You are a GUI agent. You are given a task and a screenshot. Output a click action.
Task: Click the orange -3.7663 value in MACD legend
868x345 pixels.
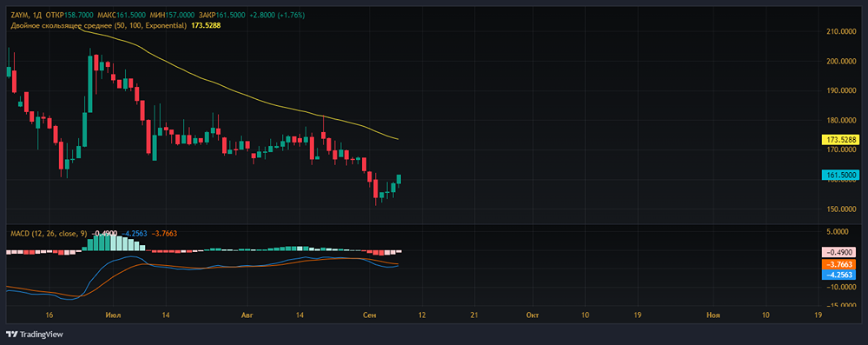(165, 234)
